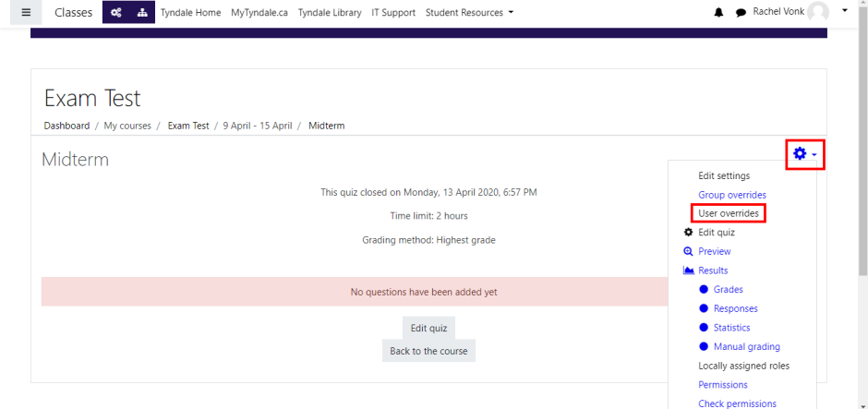Open the notifications bell
Image resolution: width=868 pixels, height=409 pixels.
click(x=719, y=13)
